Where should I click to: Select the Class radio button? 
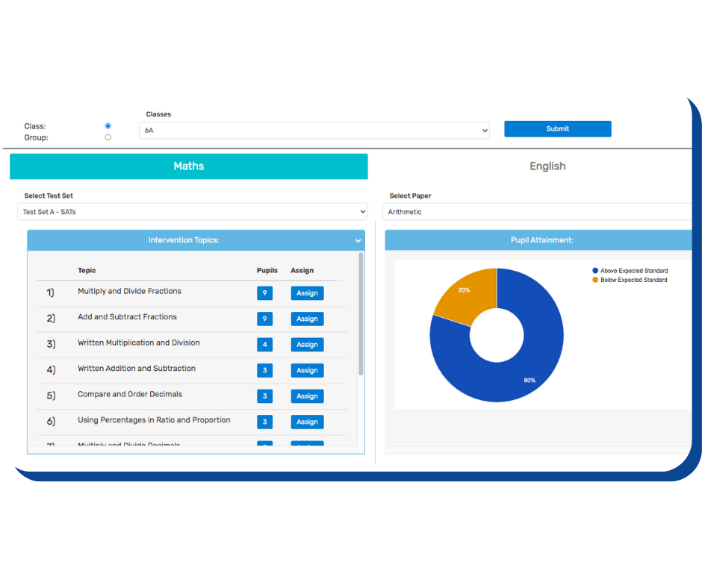(108, 126)
